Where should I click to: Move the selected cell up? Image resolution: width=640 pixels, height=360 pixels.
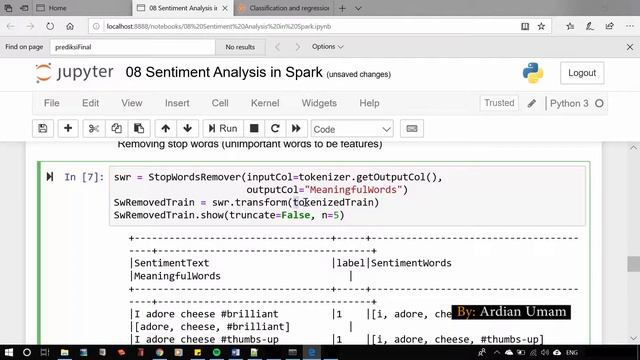[x=165, y=129]
